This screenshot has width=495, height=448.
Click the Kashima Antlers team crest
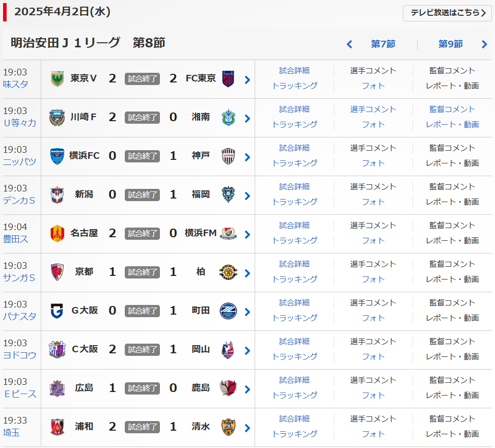pos(228,388)
